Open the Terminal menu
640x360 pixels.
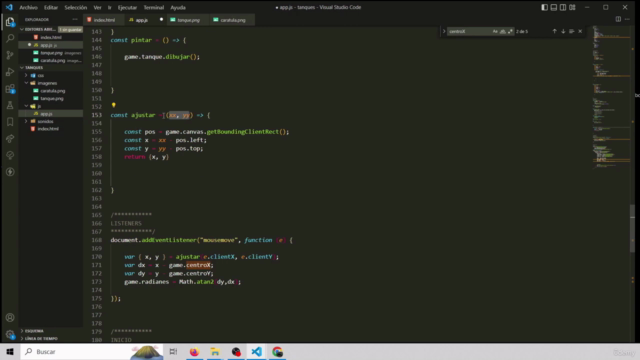pyautogui.click(x=153, y=7)
